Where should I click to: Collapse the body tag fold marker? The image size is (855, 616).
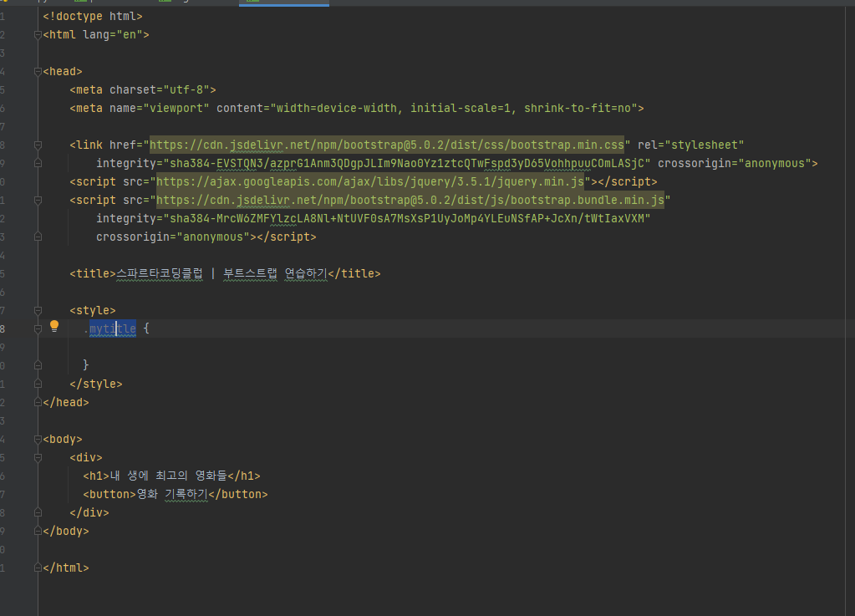(38, 439)
